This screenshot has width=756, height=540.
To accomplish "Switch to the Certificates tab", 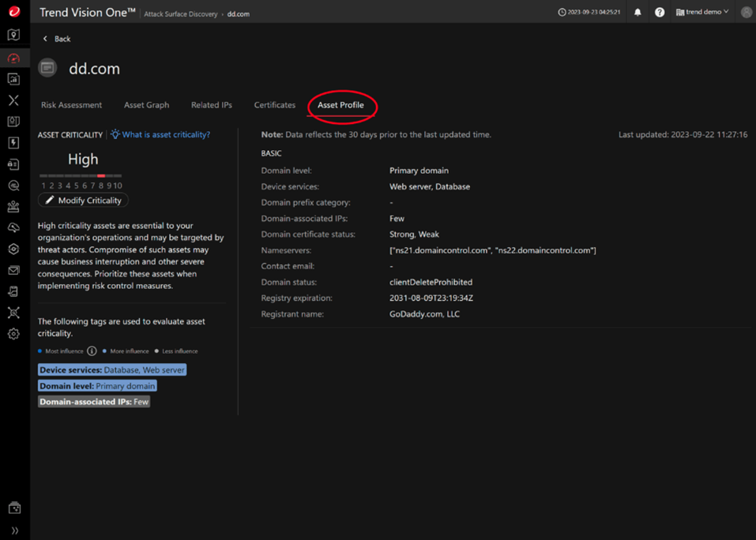I will click(x=275, y=105).
